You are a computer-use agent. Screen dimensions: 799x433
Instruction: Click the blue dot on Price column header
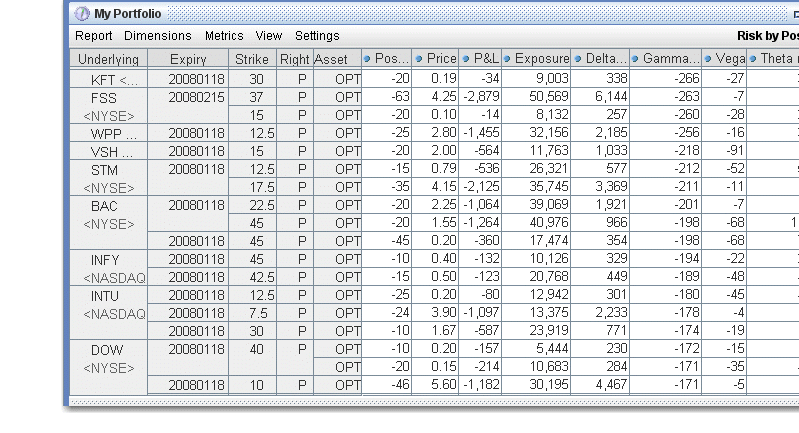click(418, 59)
